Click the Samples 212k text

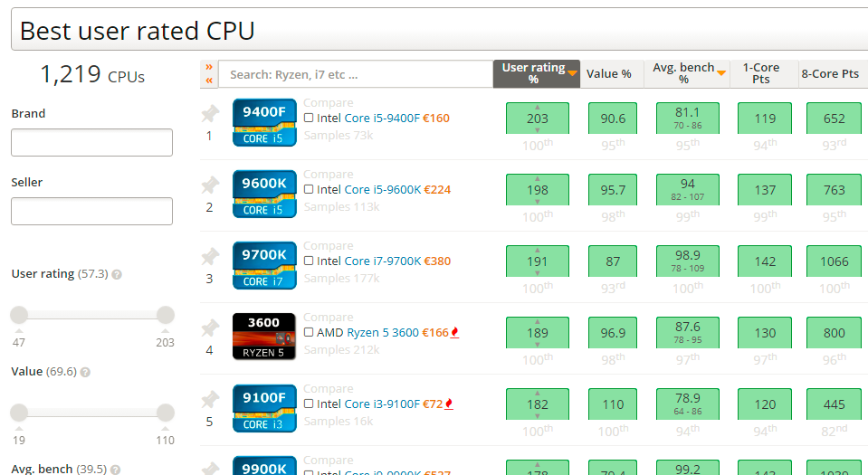[341, 350]
